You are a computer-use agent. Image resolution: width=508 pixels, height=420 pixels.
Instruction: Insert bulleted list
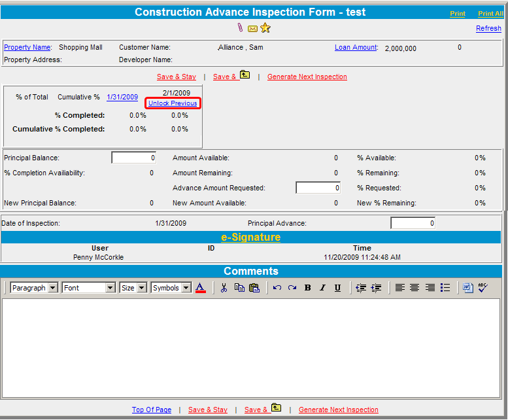tap(445, 287)
